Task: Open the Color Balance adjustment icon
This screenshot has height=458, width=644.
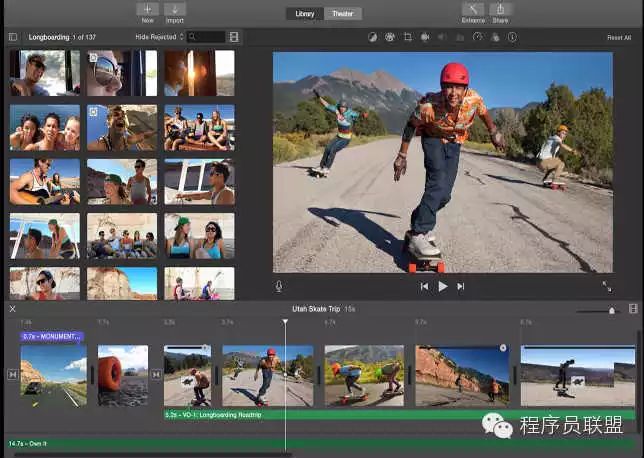Action: pos(372,37)
